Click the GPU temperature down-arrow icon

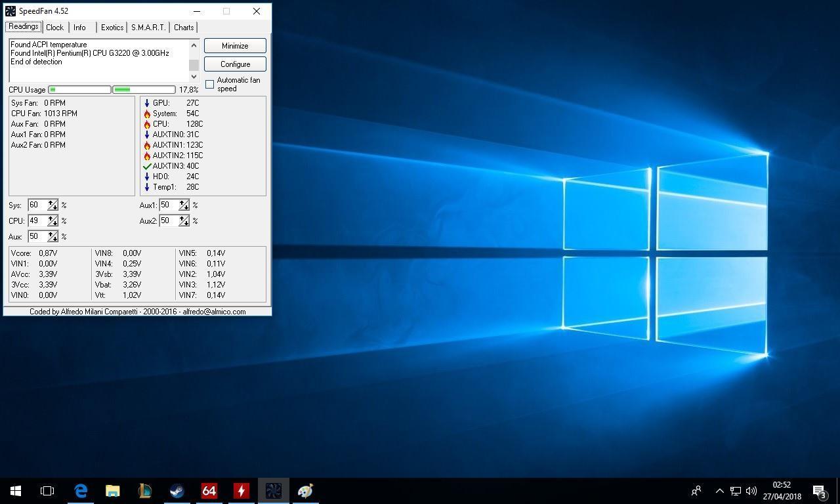[147, 103]
